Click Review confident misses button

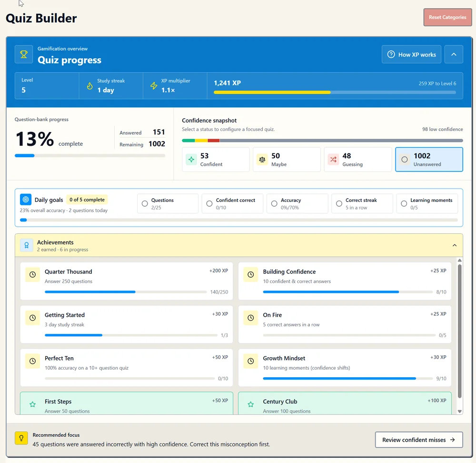(x=419, y=440)
